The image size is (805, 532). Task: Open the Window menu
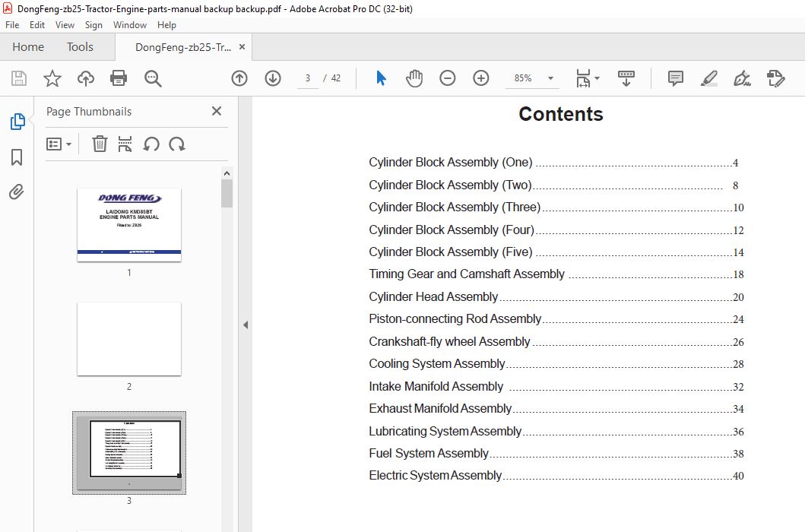pos(130,24)
